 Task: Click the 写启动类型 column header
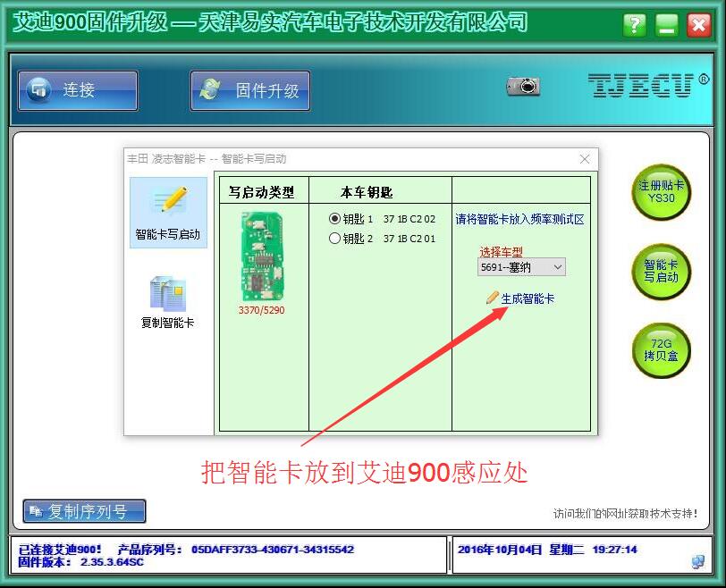point(262,192)
